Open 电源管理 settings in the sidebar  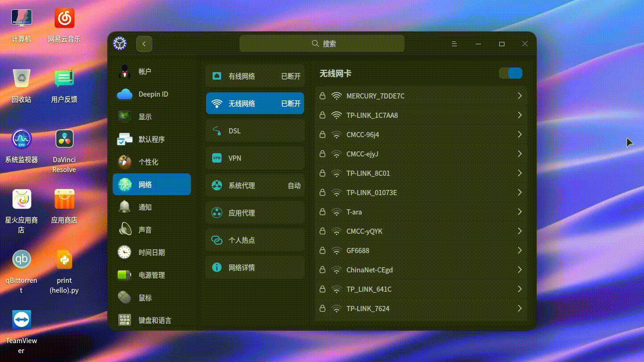point(152,275)
